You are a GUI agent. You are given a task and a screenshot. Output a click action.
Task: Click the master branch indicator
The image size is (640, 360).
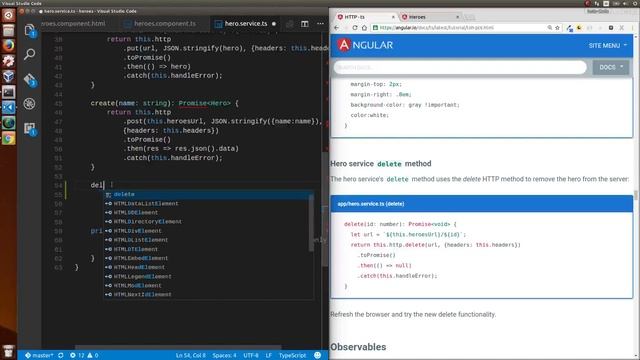(x=39, y=355)
